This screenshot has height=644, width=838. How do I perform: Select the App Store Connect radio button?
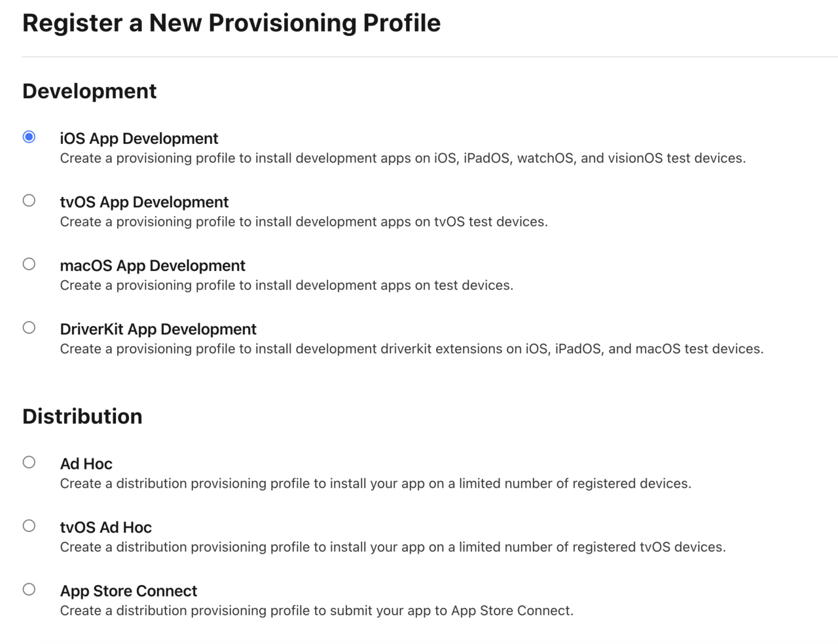pyautogui.click(x=29, y=589)
